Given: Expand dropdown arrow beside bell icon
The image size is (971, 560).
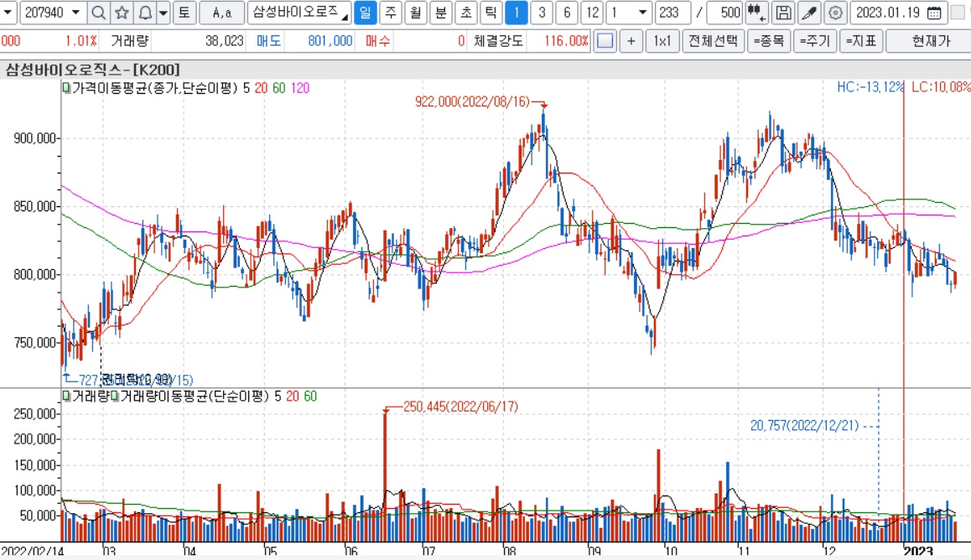Looking at the screenshot, I should pos(163,13).
